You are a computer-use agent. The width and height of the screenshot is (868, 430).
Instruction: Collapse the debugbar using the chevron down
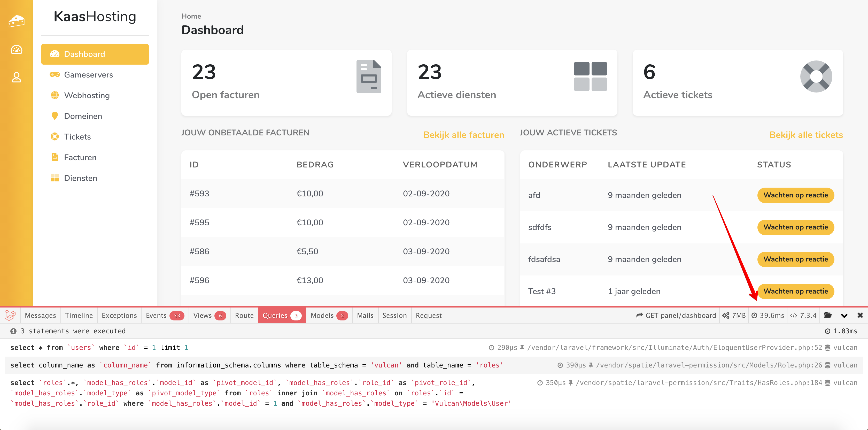tap(844, 316)
